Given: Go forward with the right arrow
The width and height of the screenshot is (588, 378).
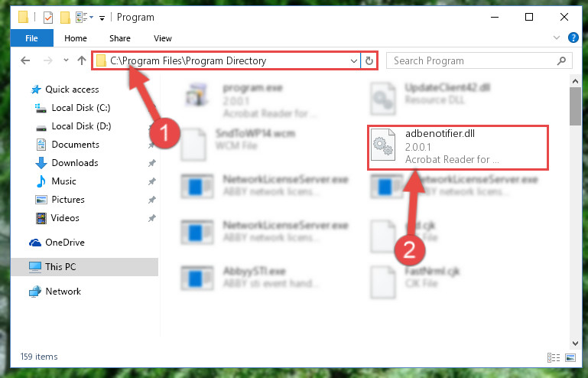Looking at the screenshot, I should click(x=47, y=60).
